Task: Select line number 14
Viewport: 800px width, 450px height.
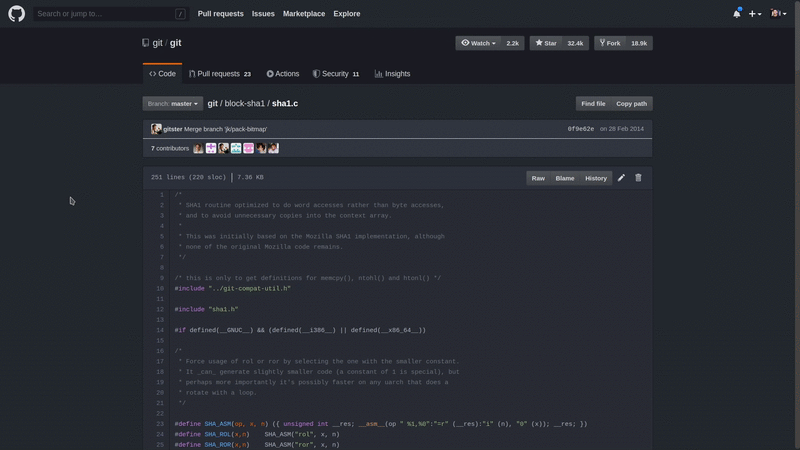Action: pyautogui.click(x=160, y=330)
